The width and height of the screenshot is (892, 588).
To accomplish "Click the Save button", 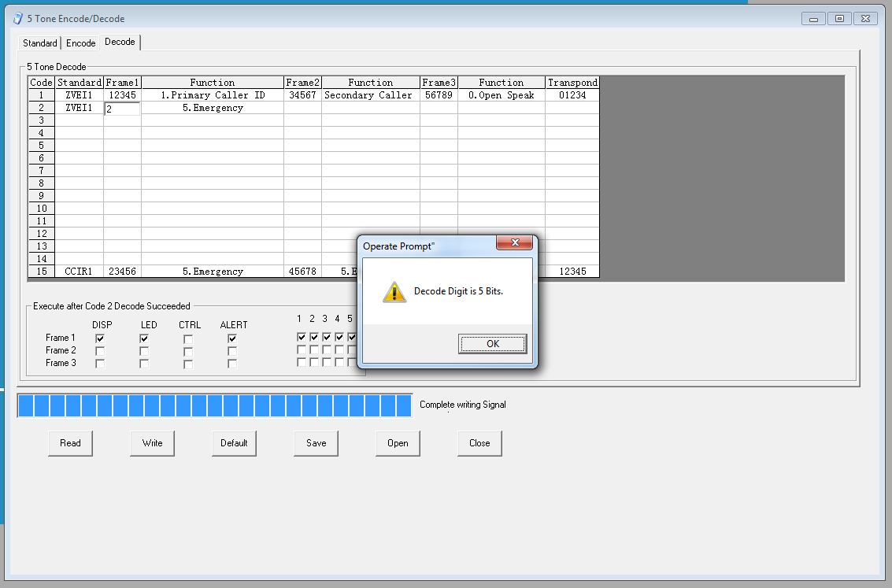I will 316,443.
